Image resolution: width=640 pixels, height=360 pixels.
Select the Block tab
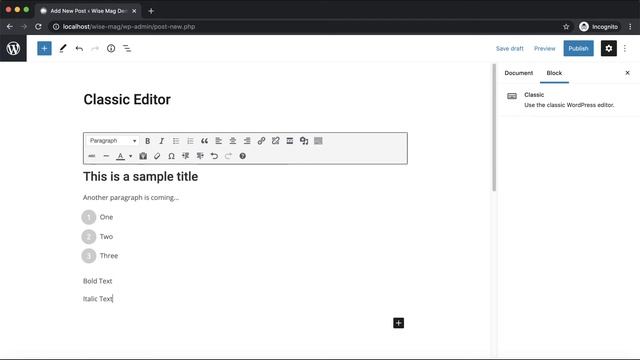[554, 73]
